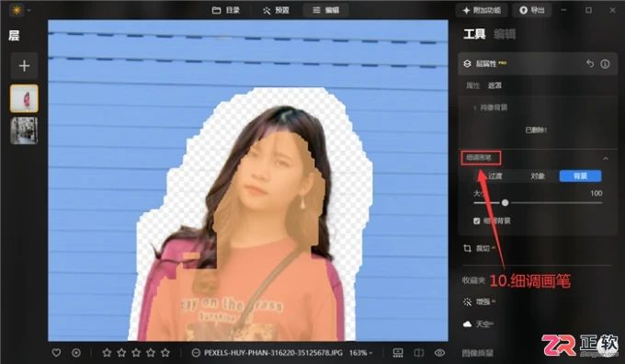The height and width of the screenshot is (364, 625).
Task: Mark photo as favorite with heart icon
Action: point(57,353)
